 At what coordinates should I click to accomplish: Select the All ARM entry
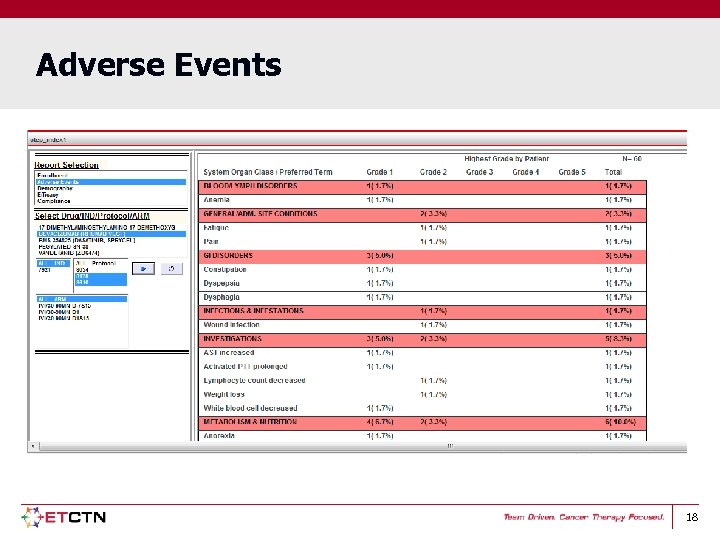coord(82,299)
